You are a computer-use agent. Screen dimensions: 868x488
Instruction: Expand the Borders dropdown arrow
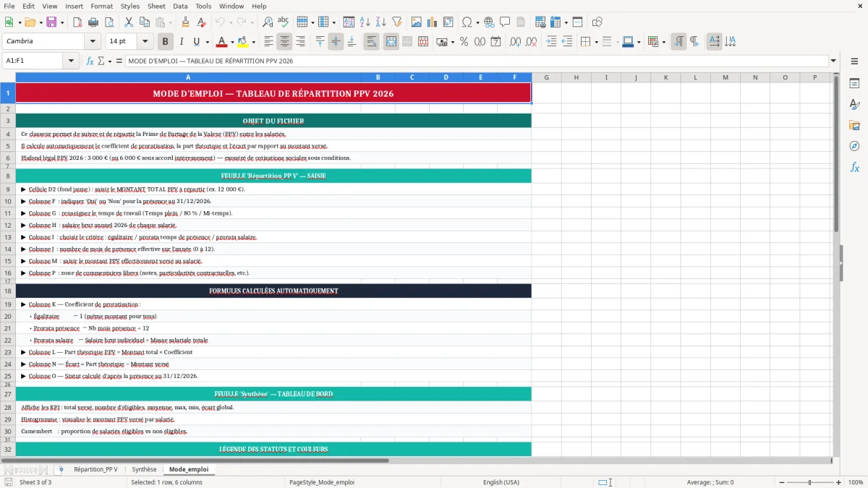pos(596,42)
